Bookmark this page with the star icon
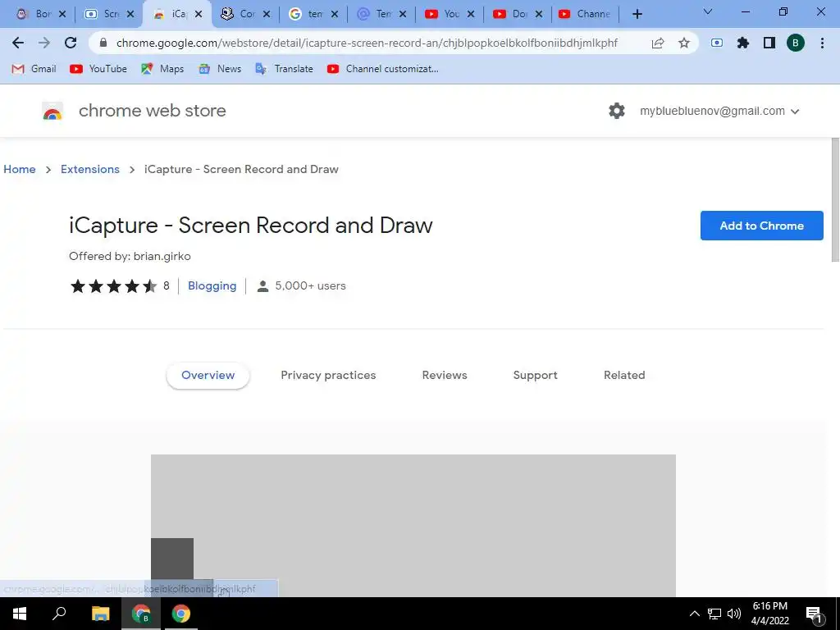840x630 pixels. pos(684,43)
